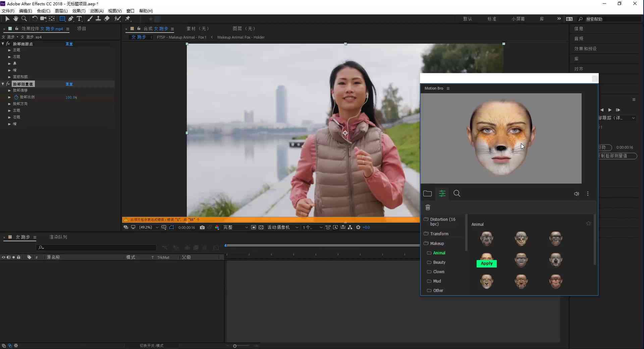Image resolution: width=644 pixels, height=349 pixels.
Task: Select the Eraser tool
Action: 107,19
